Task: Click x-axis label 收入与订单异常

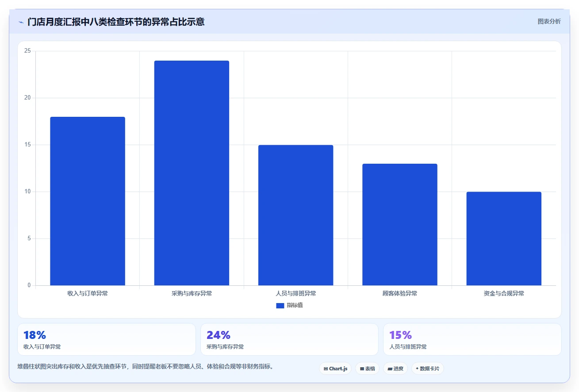Action: tap(88, 293)
